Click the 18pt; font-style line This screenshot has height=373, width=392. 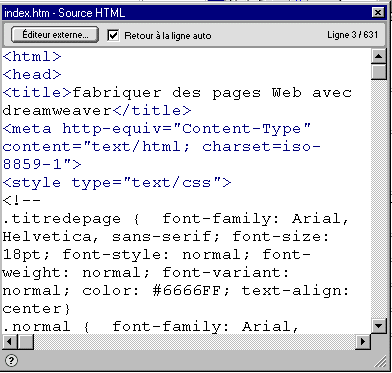(157, 255)
